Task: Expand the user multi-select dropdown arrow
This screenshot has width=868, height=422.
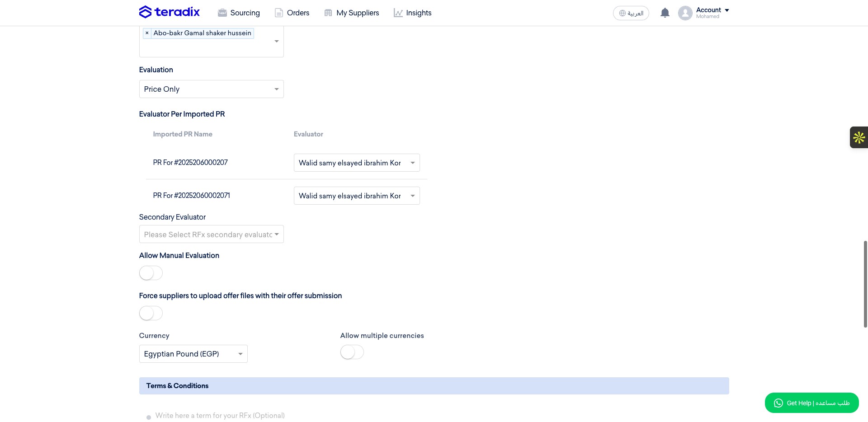Action: pyautogui.click(x=276, y=41)
